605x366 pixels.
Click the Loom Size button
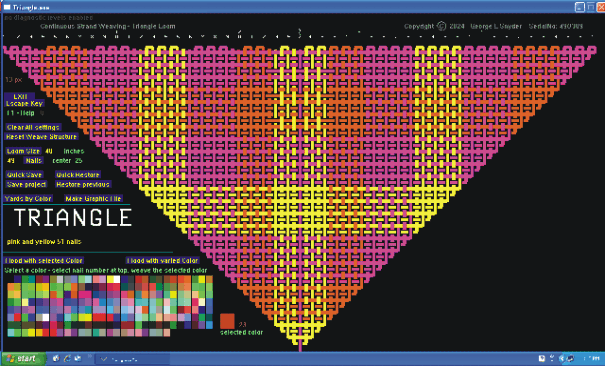click(23, 151)
